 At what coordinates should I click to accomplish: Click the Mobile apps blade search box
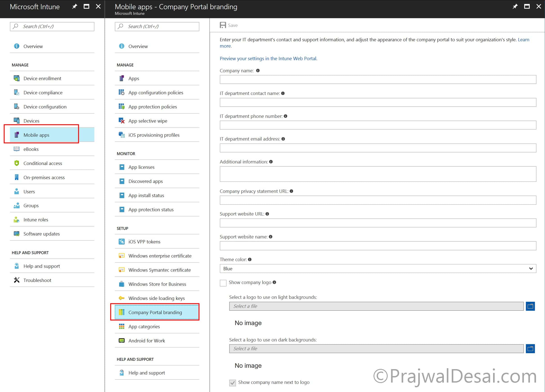click(x=157, y=26)
